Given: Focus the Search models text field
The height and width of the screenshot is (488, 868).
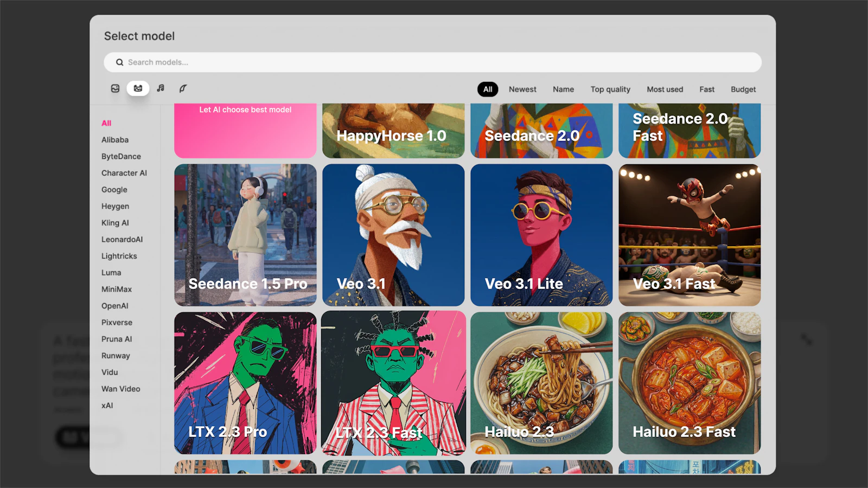Looking at the screenshot, I should (432, 62).
